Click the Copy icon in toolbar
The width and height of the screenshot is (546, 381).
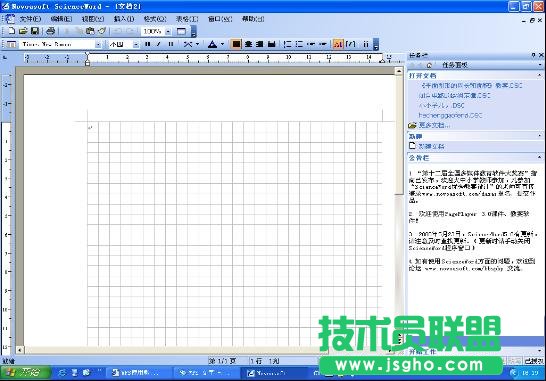click(78, 31)
